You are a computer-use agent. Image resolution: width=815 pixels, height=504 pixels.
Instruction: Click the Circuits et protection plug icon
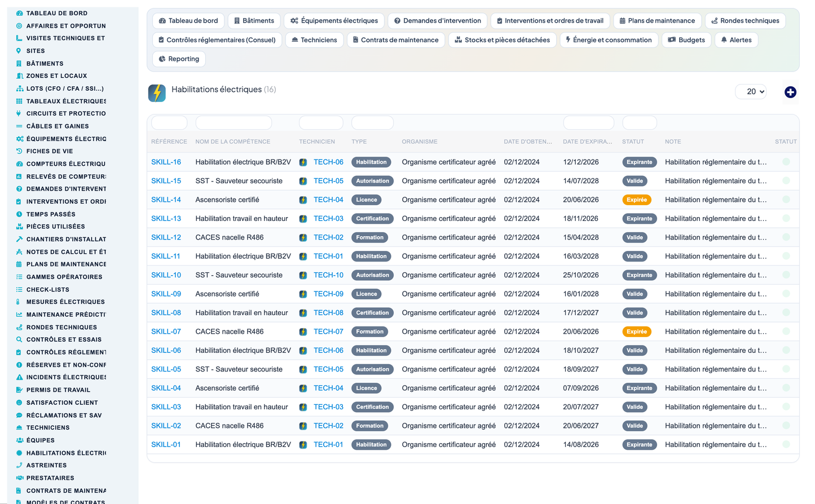coord(19,113)
